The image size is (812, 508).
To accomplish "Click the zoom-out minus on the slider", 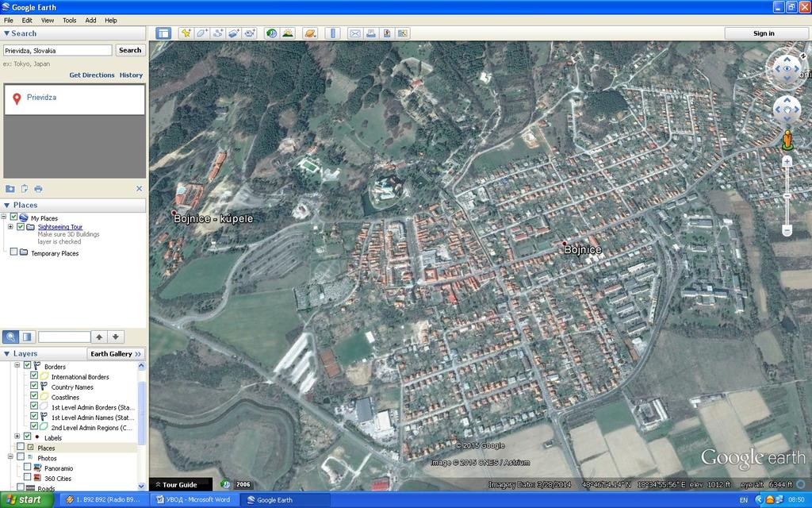I will pyautogui.click(x=787, y=229).
